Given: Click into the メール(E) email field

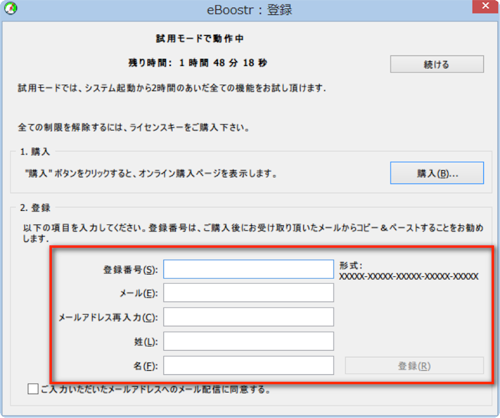Looking at the screenshot, I should 248,293.
